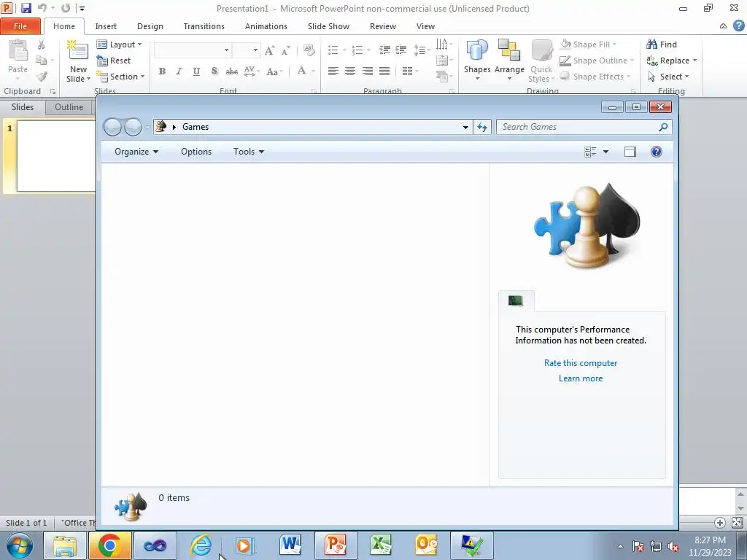Open the Learn more link
747x560 pixels.
580,378
